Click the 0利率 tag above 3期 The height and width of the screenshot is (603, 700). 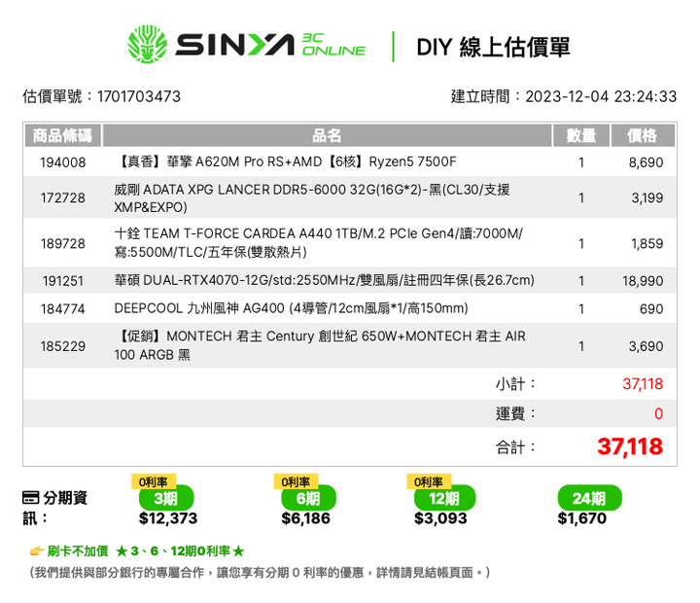coord(154,482)
